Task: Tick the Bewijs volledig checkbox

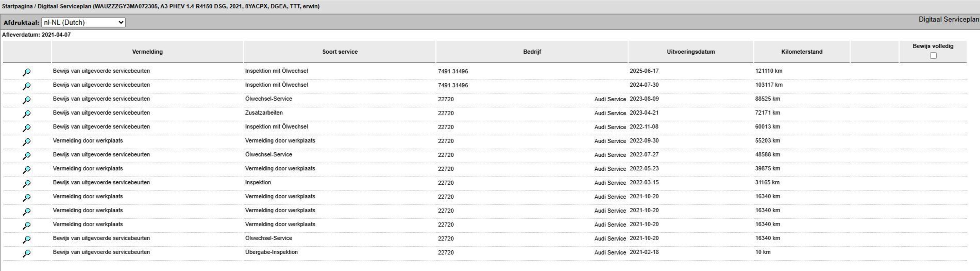Action: point(933,56)
